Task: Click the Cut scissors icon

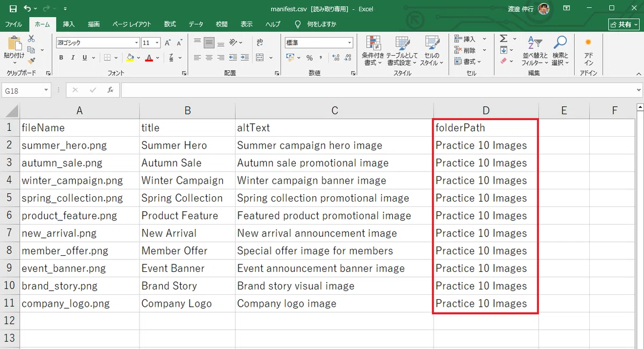Action: pyautogui.click(x=31, y=39)
